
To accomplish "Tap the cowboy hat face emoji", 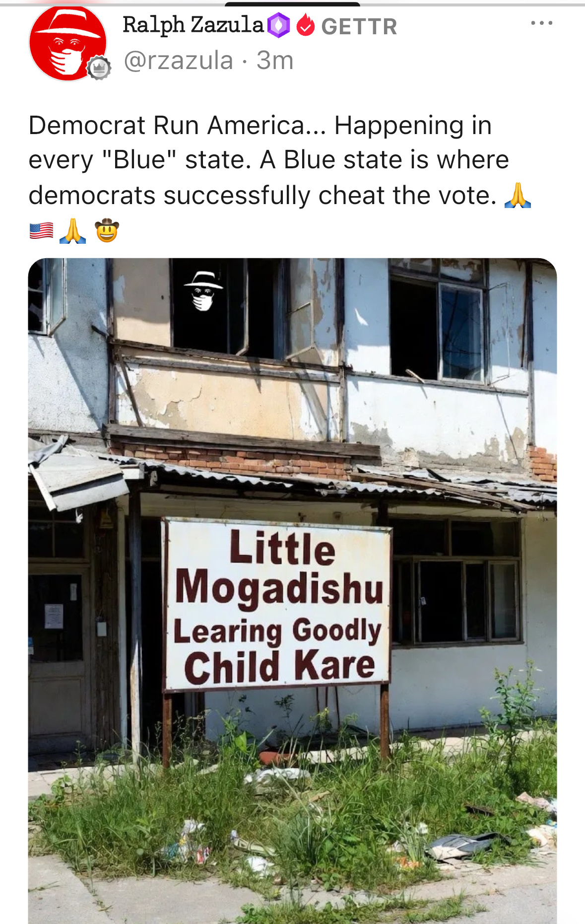I will (x=107, y=230).
